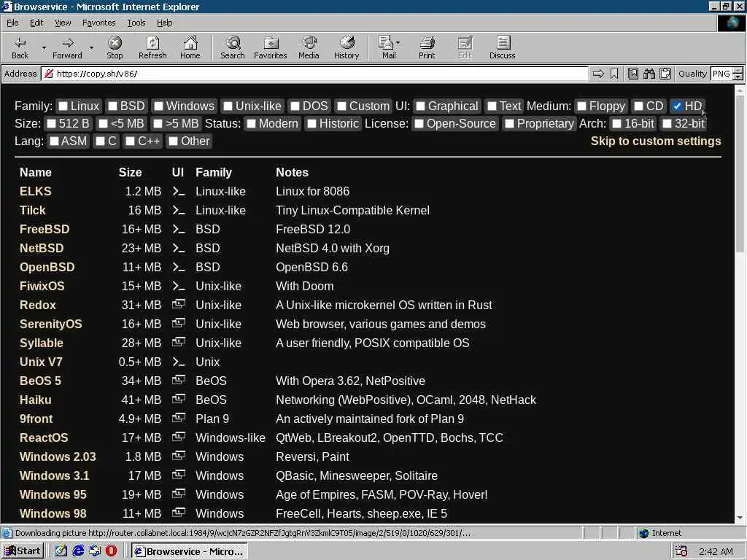Open the Favorites menu
747x560 pixels.
pos(98,23)
